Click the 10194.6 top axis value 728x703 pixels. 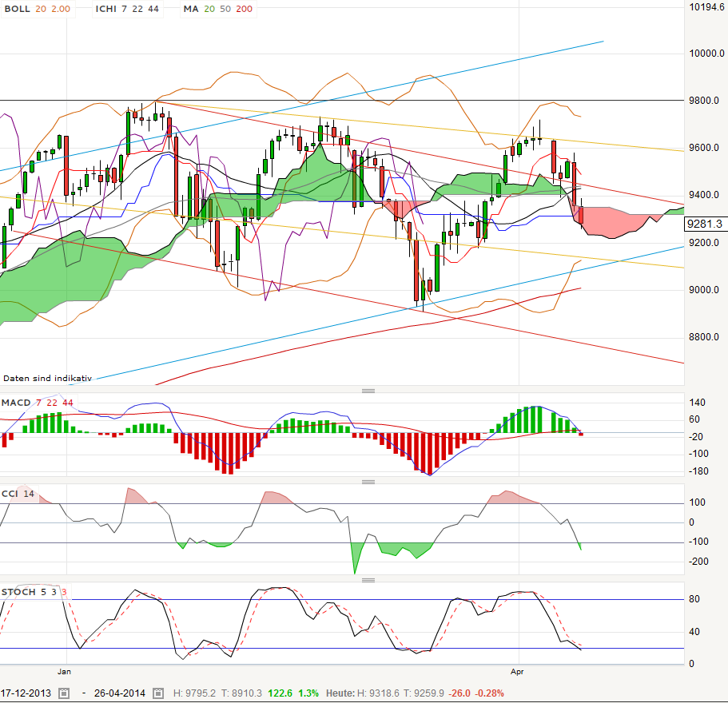tap(706, 7)
